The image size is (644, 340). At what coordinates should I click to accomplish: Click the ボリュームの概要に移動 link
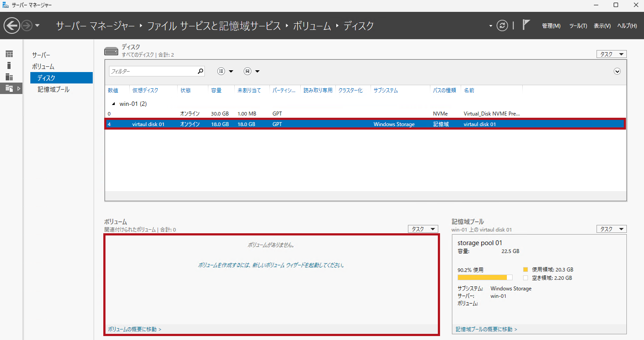[135, 329]
